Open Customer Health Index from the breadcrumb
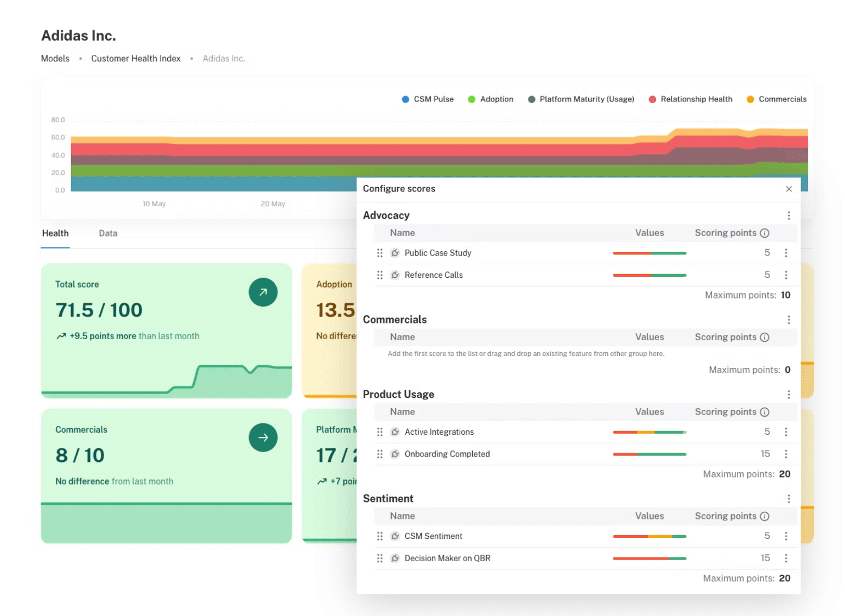The width and height of the screenshot is (845, 616). [136, 58]
